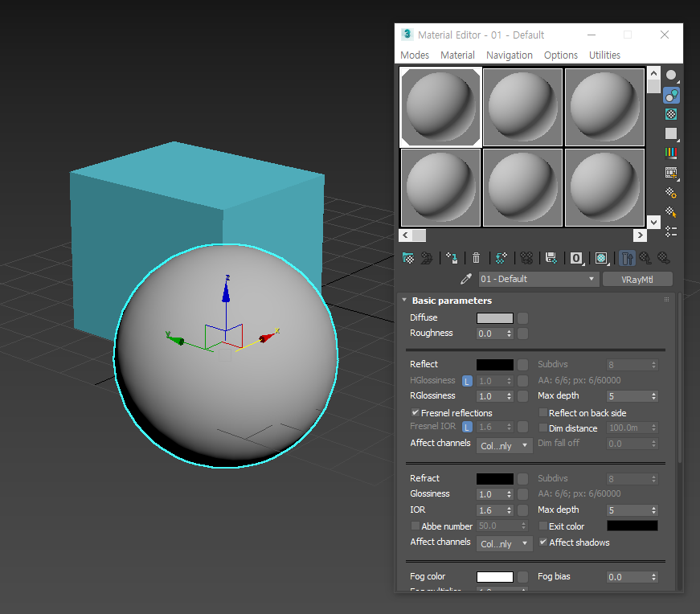This screenshot has width=700, height=614.
Task: Click the Put to Library icon
Action: point(551,258)
